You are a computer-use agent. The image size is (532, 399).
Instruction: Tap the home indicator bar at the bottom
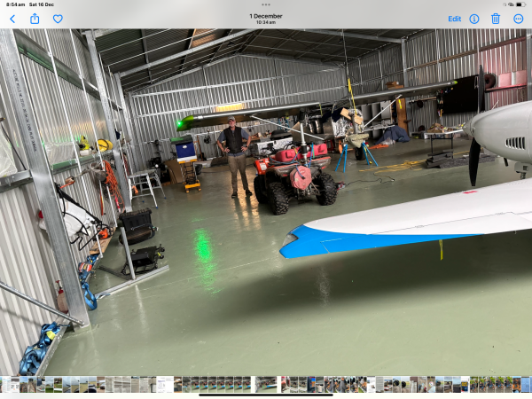(266, 395)
